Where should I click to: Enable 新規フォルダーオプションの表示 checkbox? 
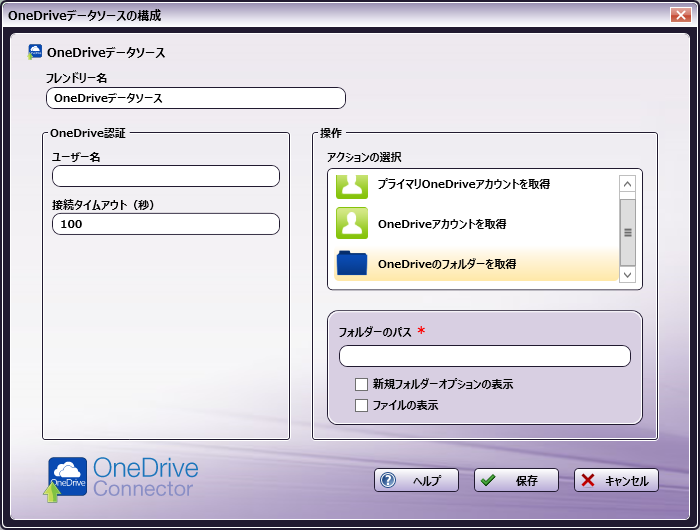[361, 384]
